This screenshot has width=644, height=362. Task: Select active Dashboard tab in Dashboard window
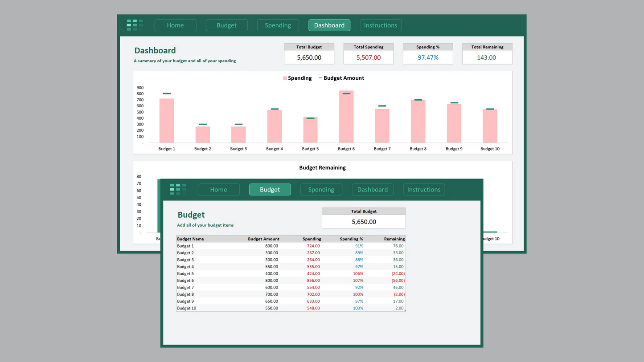329,25
